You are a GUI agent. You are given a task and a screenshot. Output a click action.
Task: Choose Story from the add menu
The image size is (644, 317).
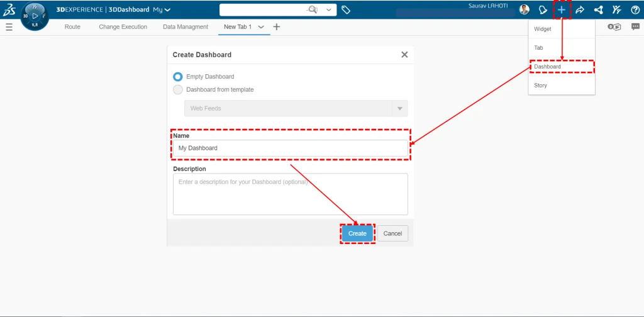click(540, 86)
